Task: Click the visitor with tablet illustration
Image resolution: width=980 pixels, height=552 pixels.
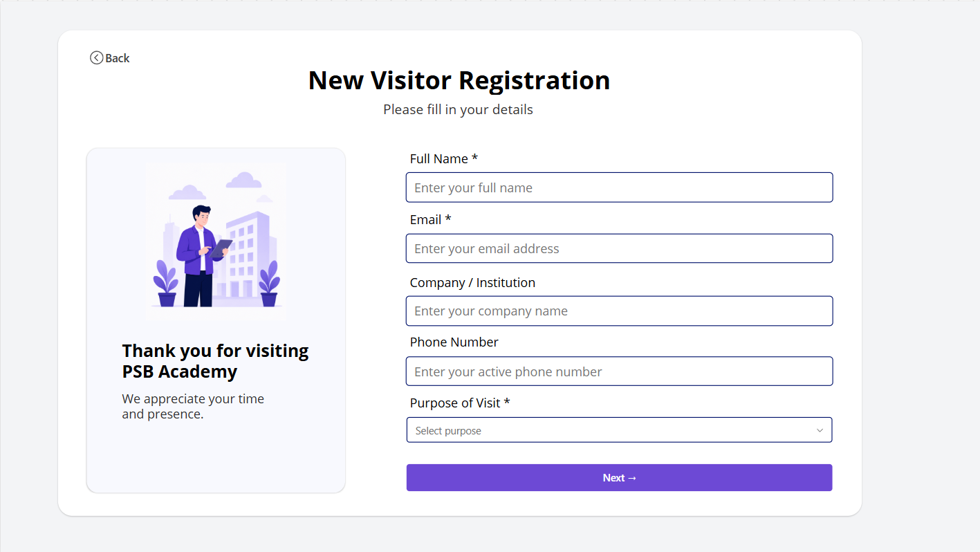Action: point(216,241)
